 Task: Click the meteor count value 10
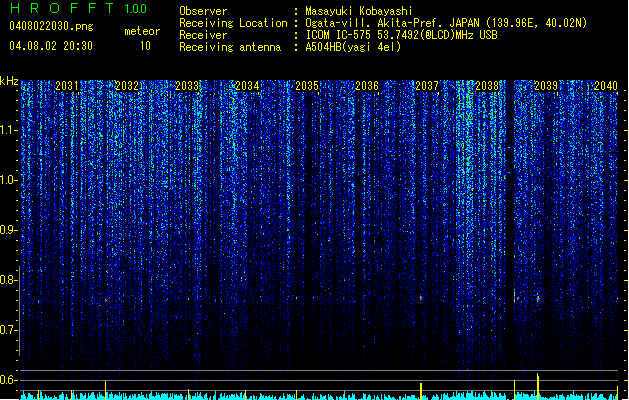click(145, 46)
